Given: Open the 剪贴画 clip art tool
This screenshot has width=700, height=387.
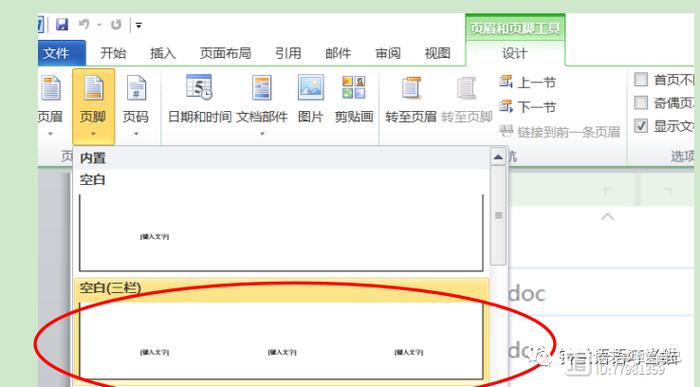Looking at the screenshot, I should pyautogui.click(x=354, y=99).
